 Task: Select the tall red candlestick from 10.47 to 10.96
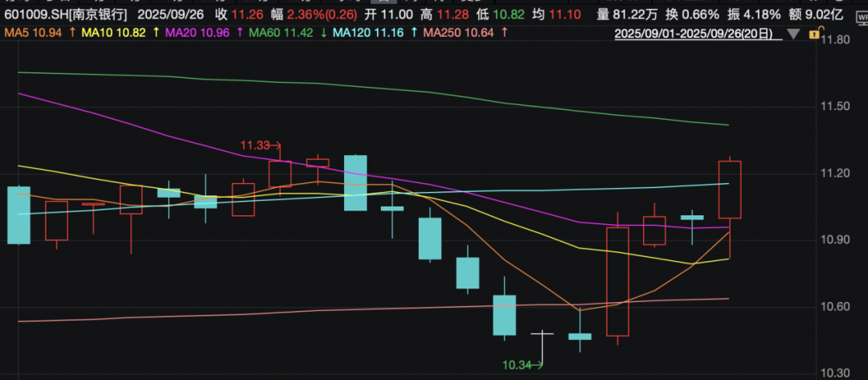[618, 281]
